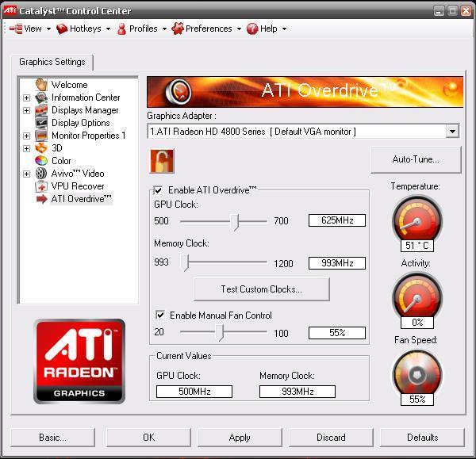Click the Auto-Tune button

(416, 159)
